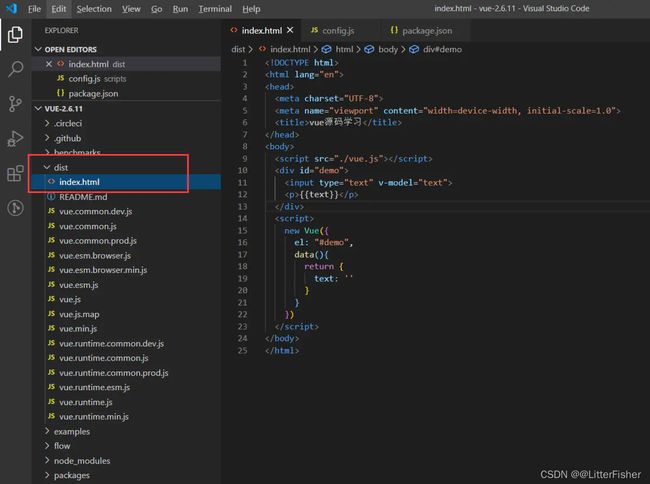
Task: Place cursor on line 11 input tag
Action: click(368, 183)
